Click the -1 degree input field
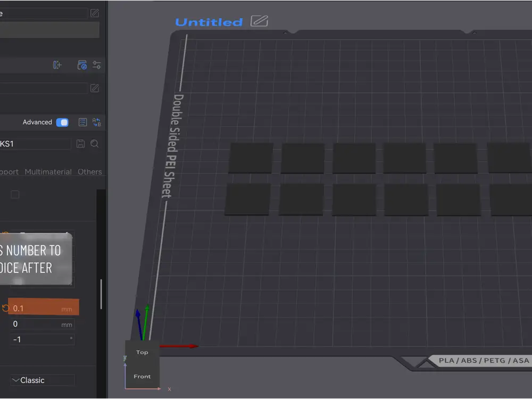The height and width of the screenshot is (399, 532). pos(43,339)
